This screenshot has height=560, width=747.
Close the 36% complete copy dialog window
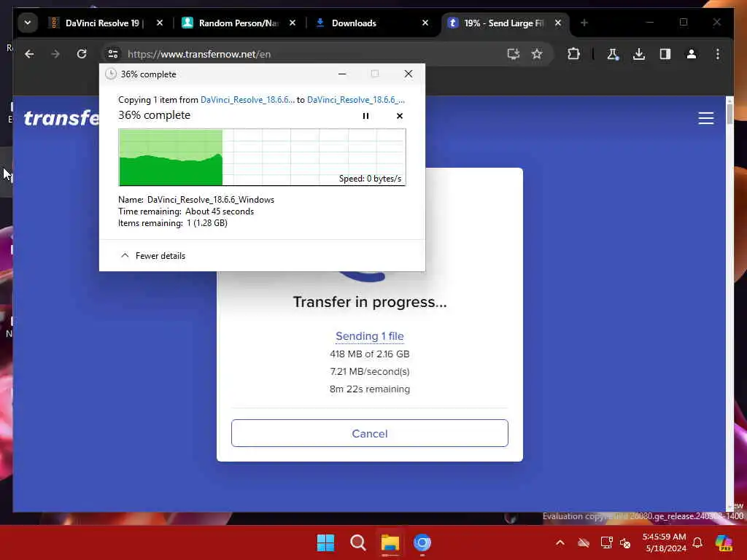click(409, 74)
